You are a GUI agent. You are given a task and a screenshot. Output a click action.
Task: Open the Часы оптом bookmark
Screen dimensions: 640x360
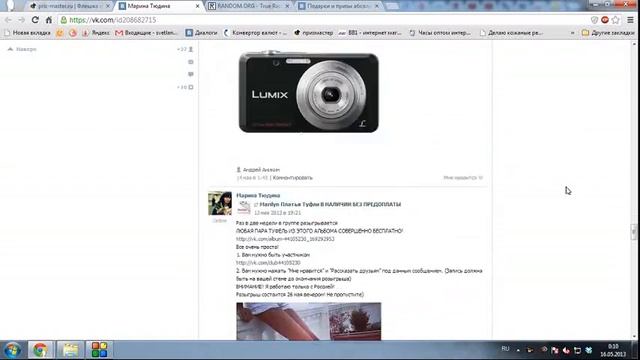[x=440, y=33]
